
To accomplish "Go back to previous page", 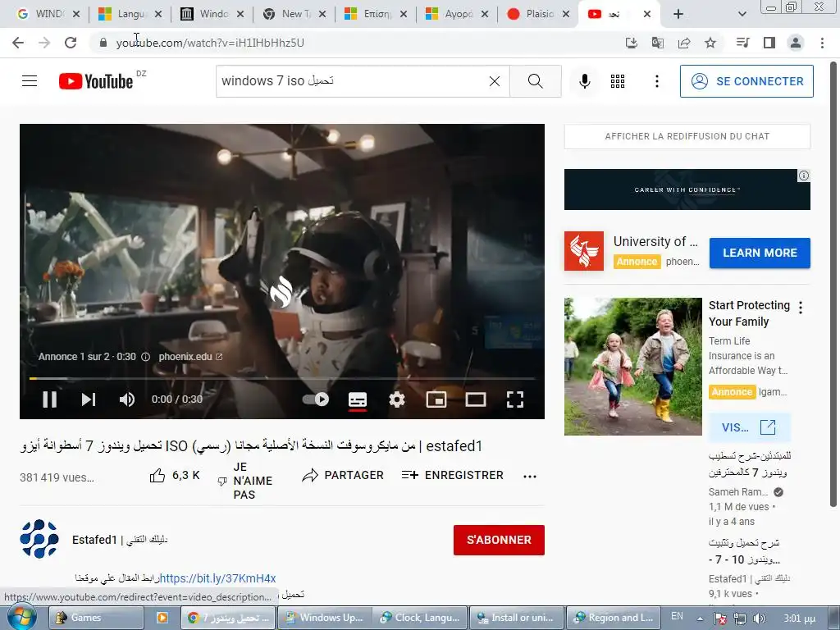I will [x=18, y=43].
